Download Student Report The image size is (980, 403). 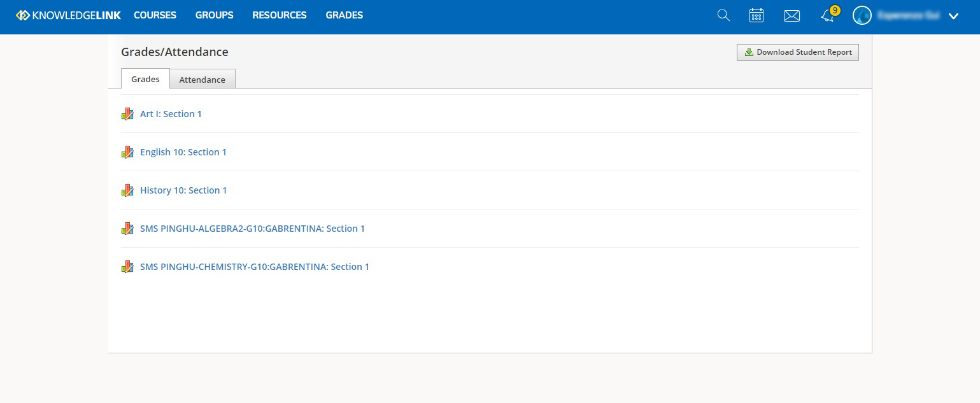click(x=798, y=52)
